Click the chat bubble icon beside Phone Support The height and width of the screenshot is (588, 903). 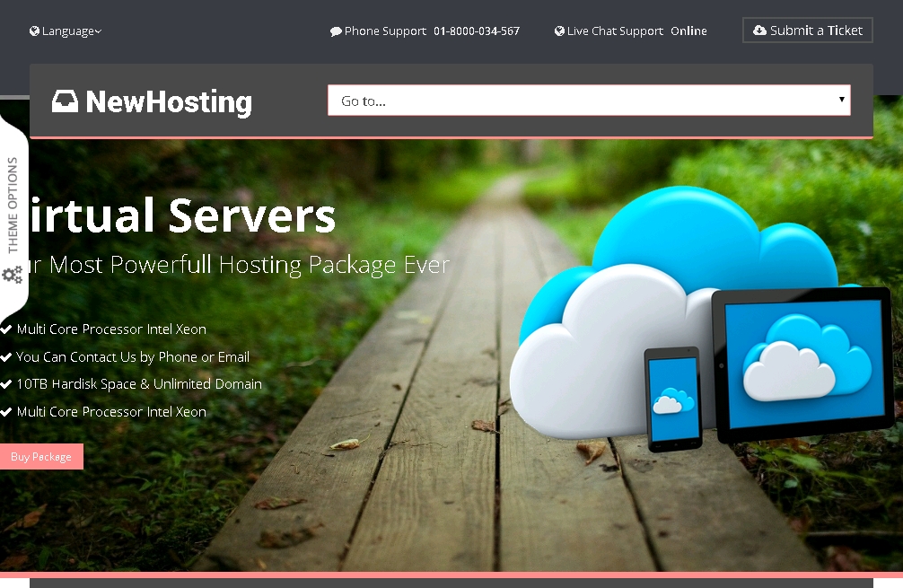[x=336, y=31]
